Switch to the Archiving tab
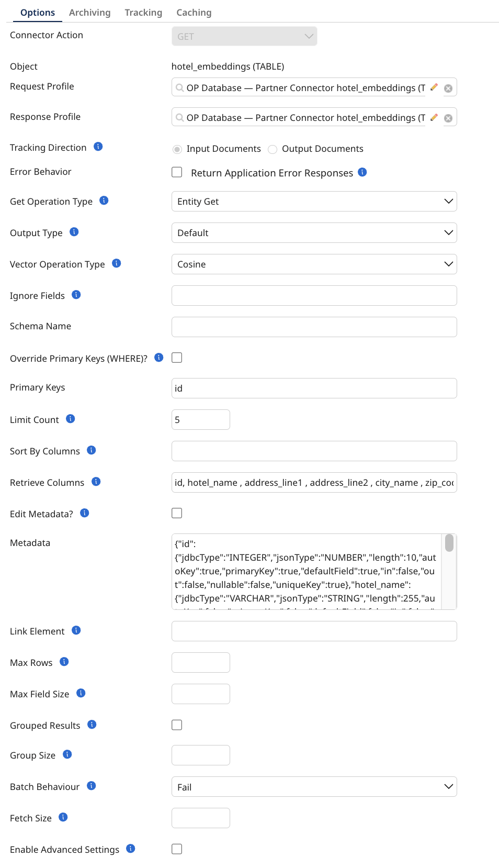The image size is (499, 868). click(x=90, y=13)
